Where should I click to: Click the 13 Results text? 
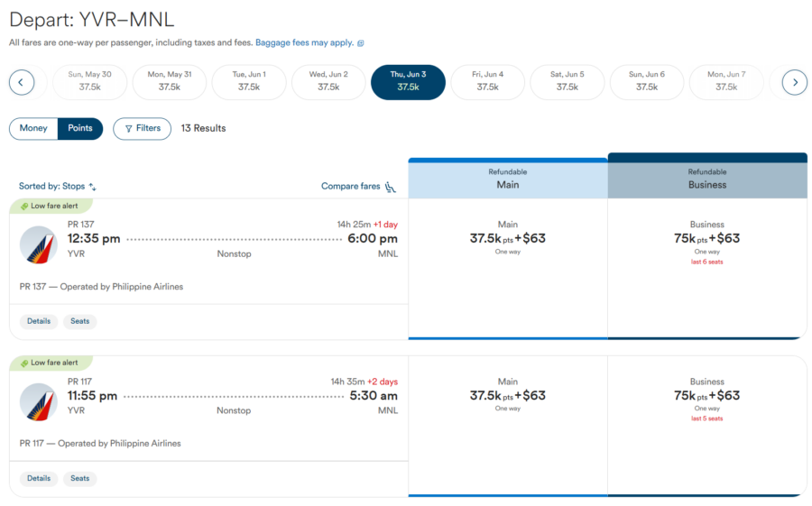pyautogui.click(x=204, y=128)
